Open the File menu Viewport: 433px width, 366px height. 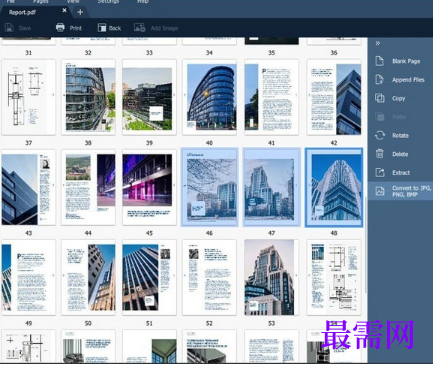click(10, 2)
